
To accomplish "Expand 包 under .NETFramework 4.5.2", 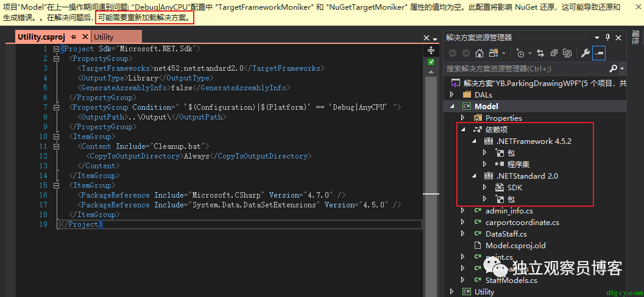I will [484, 152].
